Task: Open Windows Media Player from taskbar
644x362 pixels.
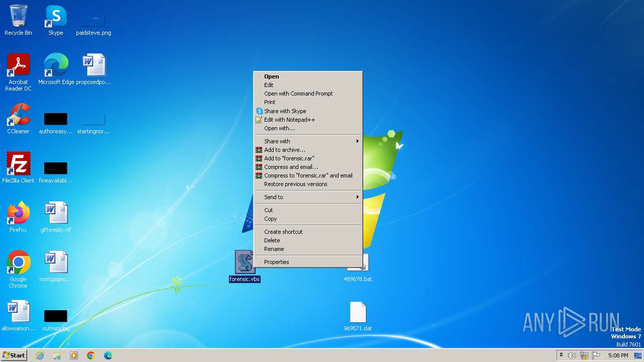Action: [74, 355]
